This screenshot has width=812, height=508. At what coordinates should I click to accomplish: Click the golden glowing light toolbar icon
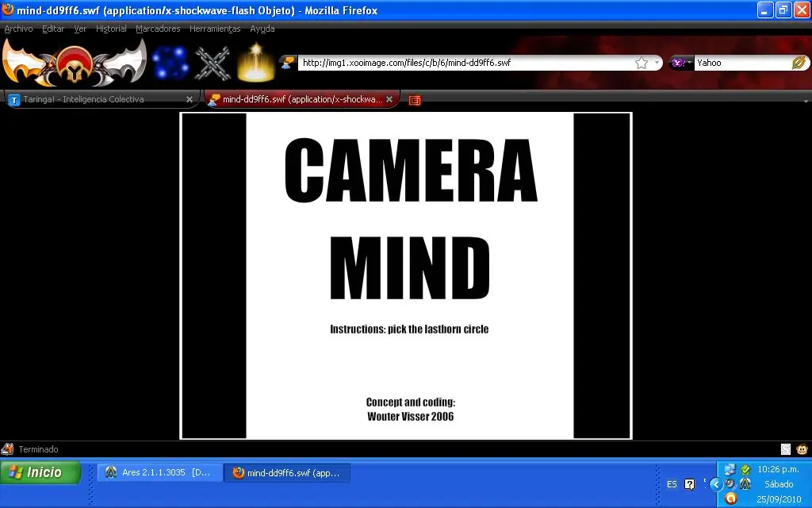coord(255,63)
